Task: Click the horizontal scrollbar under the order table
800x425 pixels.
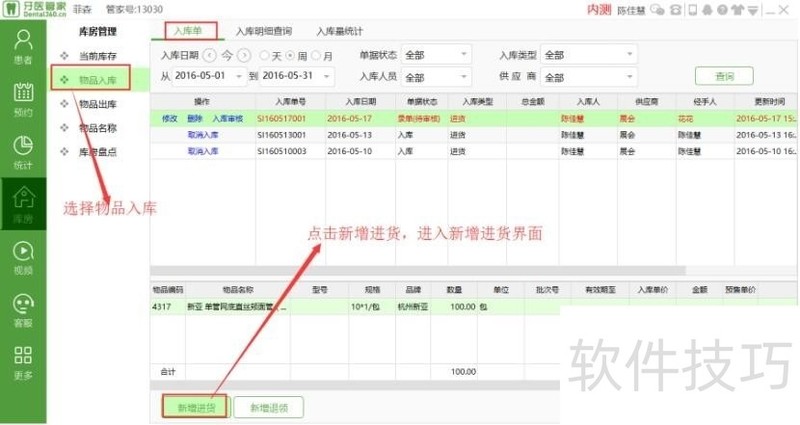Action: coord(417,270)
